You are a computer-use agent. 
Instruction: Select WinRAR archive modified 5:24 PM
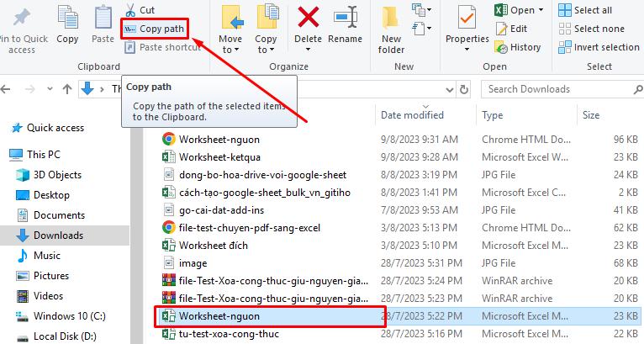(x=399, y=281)
